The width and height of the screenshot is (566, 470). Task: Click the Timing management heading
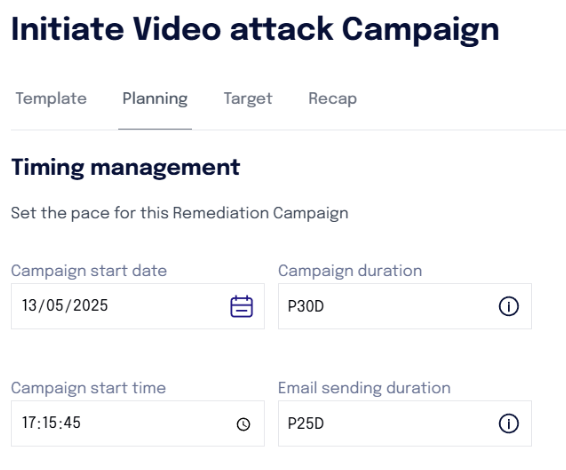point(126,168)
